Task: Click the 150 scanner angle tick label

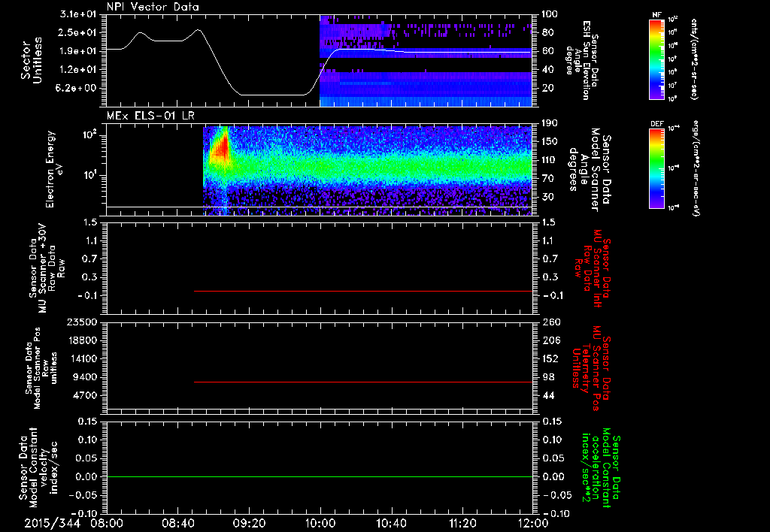Action: [550, 142]
